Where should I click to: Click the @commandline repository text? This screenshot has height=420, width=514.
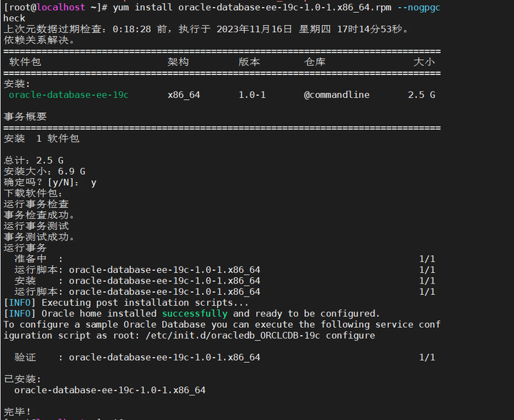coord(337,95)
